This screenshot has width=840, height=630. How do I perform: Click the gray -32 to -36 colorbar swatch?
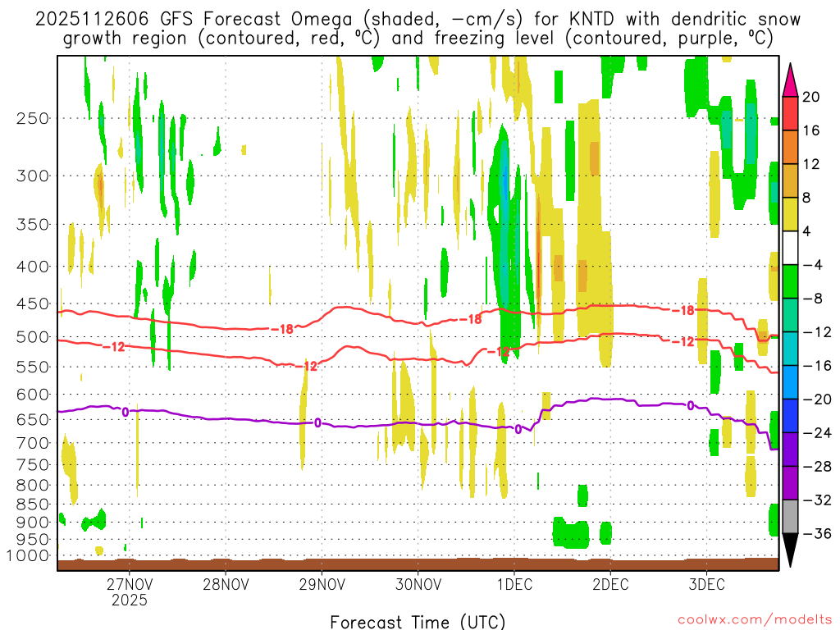(x=790, y=517)
